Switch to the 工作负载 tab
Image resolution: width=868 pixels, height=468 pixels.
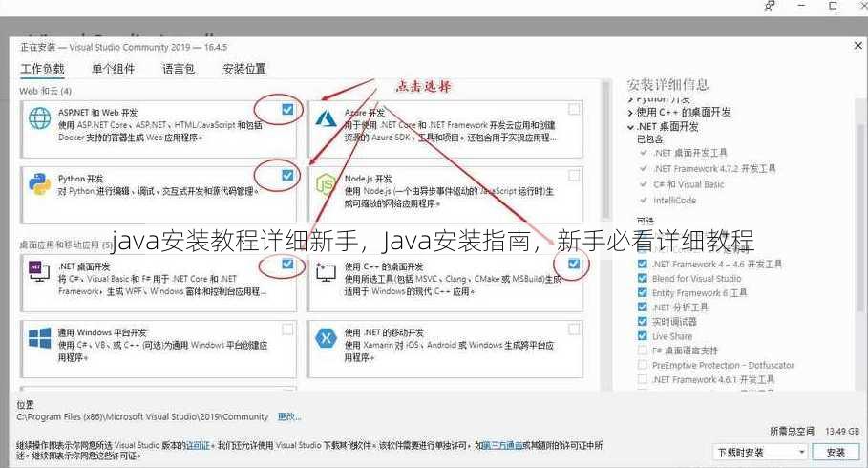(43, 69)
